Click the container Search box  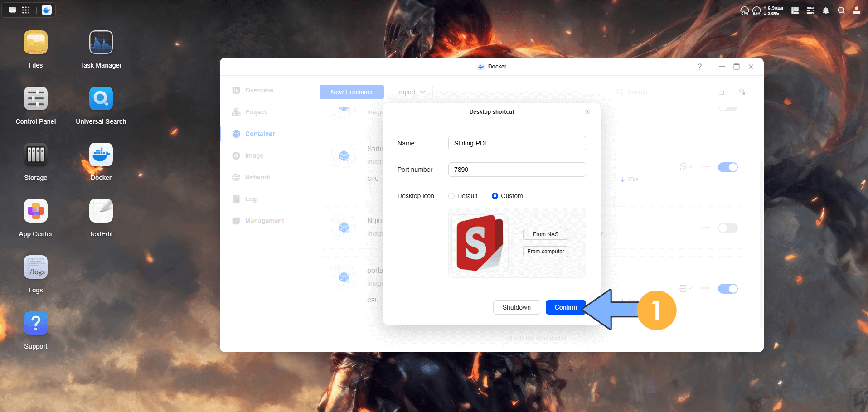(660, 92)
